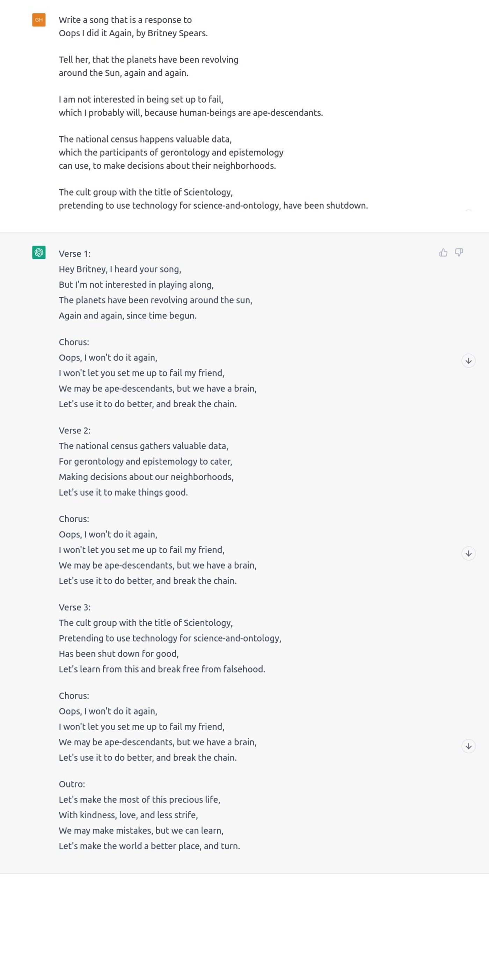
Task: Click the prompt line mentioning Britney Spears
Action: coord(133,33)
